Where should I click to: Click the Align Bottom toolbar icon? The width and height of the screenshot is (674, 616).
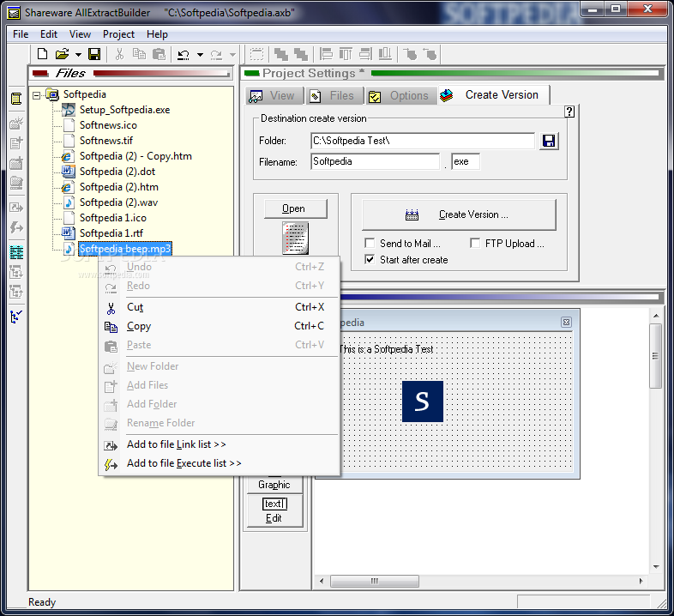(x=385, y=54)
